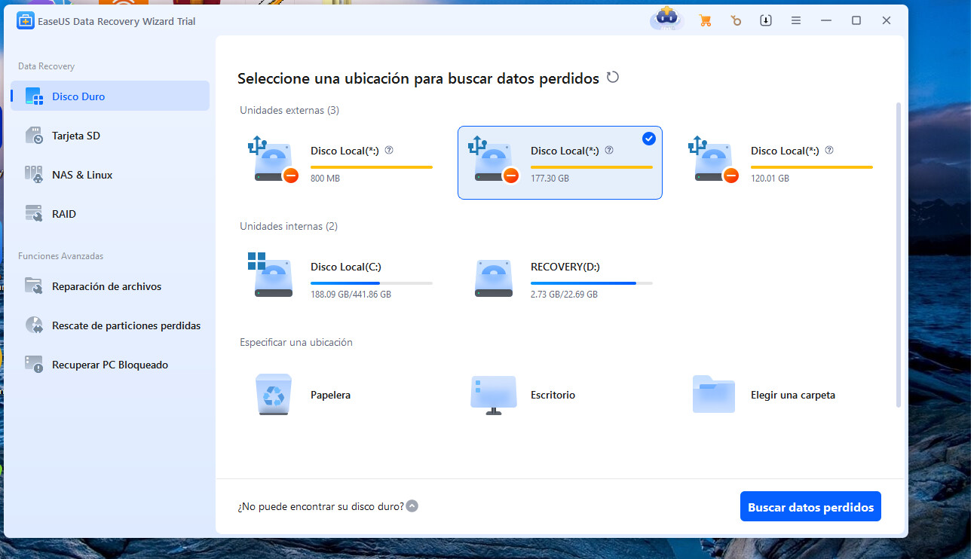Click the vertical scrollbar of location list
The height and width of the screenshot is (559, 980).
click(x=898, y=256)
